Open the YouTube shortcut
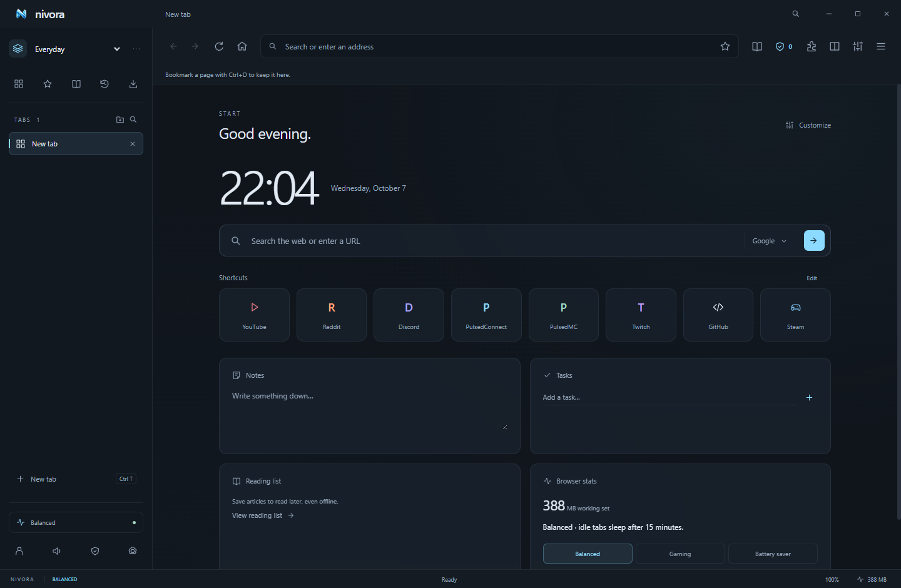 254,315
